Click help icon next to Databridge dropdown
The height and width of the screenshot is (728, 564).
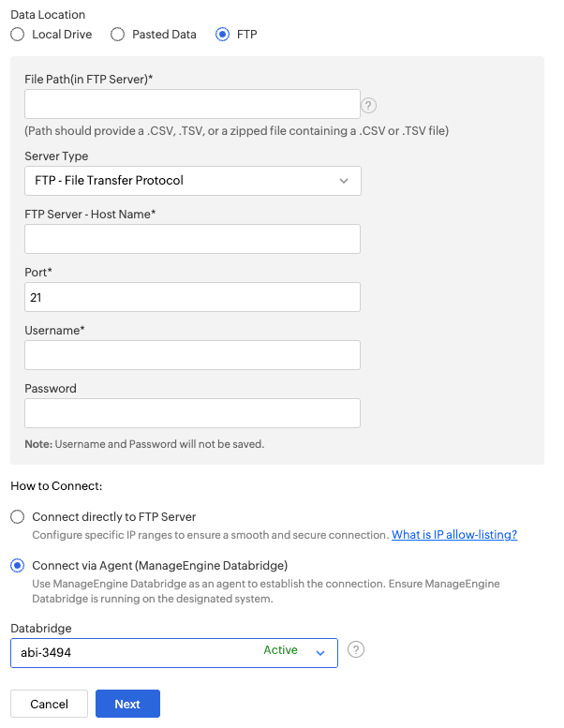point(356,649)
